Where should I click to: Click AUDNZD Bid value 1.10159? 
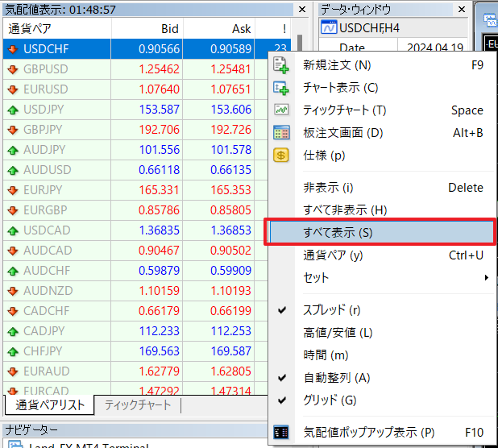click(x=159, y=291)
